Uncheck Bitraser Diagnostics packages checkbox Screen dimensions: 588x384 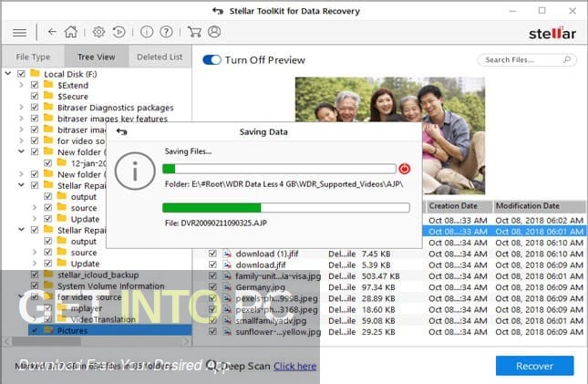click(35, 108)
